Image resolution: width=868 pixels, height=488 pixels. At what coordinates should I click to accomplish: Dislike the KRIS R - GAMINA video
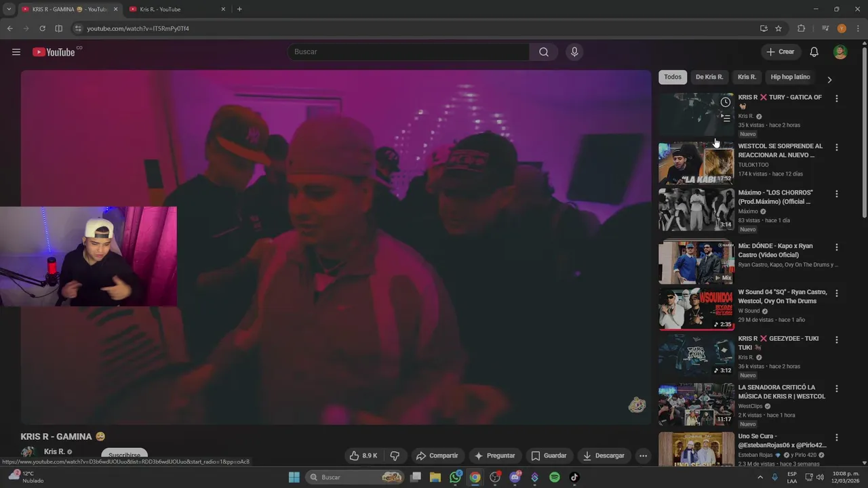395,455
